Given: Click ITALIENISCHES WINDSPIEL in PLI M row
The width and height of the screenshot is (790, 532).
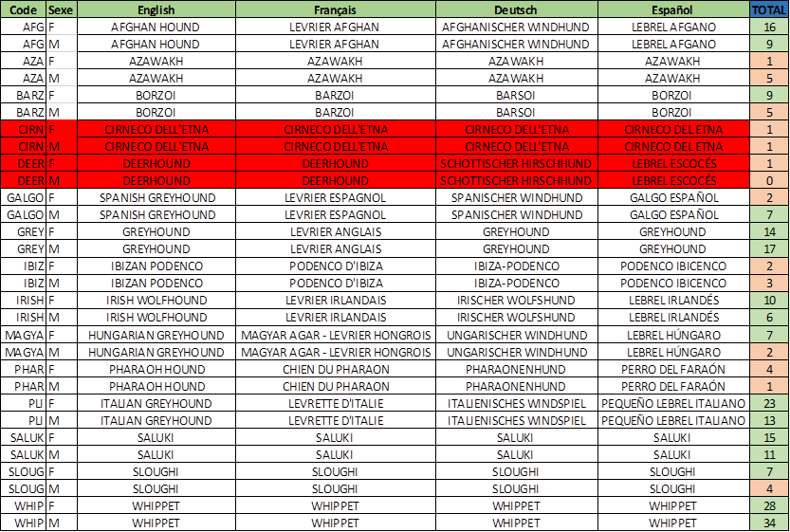Looking at the screenshot, I should pos(517,421).
